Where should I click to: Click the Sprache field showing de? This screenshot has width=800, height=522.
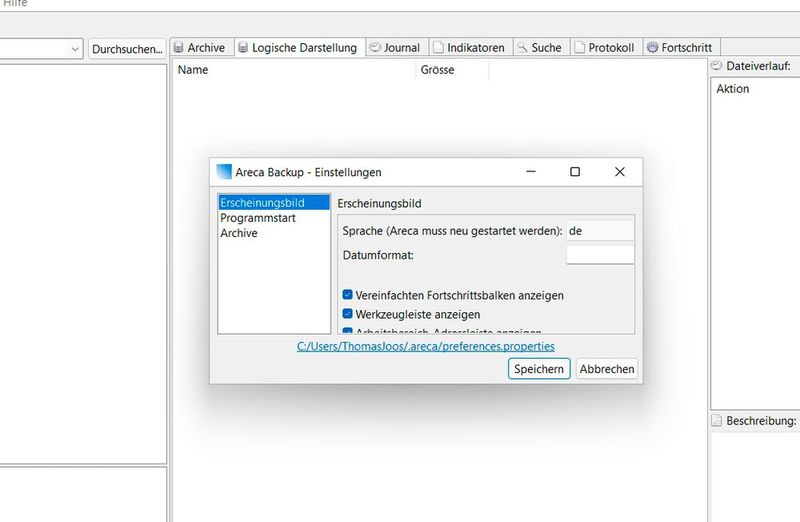coord(600,231)
